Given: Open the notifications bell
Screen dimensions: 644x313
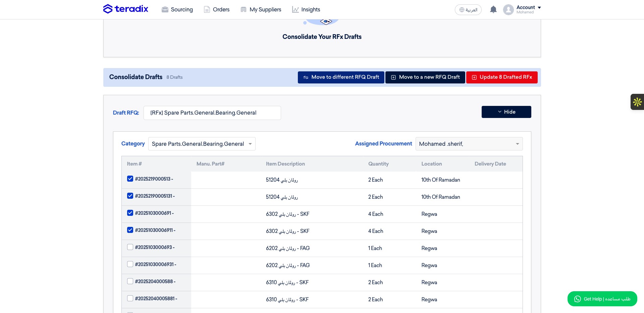Looking at the screenshot, I should (493, 9).
